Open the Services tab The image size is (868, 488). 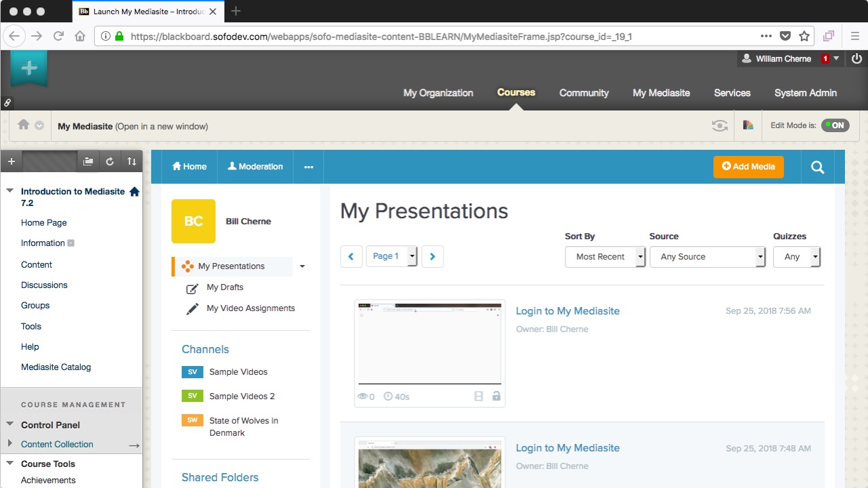732,93
